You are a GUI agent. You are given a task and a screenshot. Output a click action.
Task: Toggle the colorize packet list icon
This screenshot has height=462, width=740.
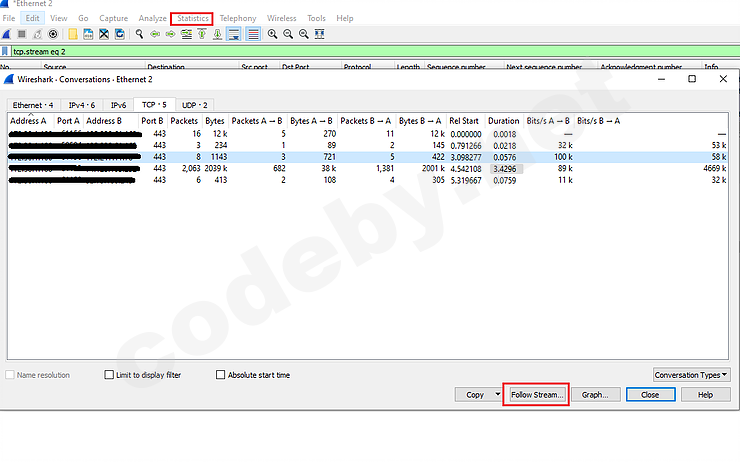pos(253,34)
